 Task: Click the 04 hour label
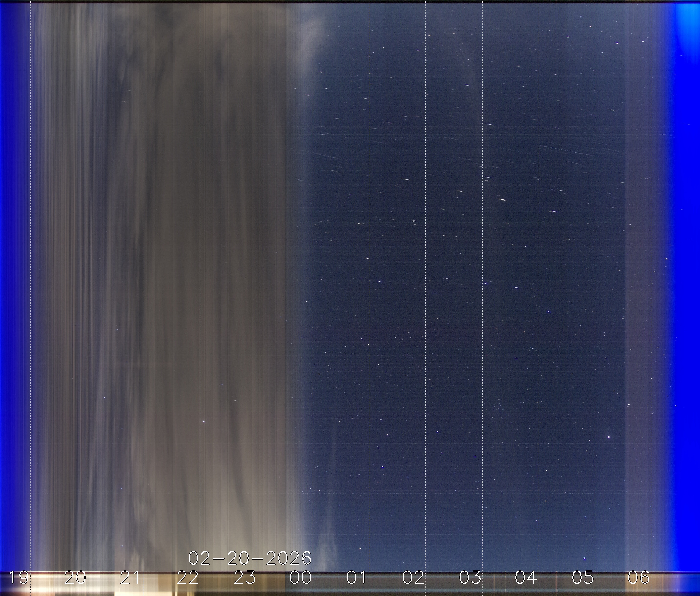coord(526,578)
